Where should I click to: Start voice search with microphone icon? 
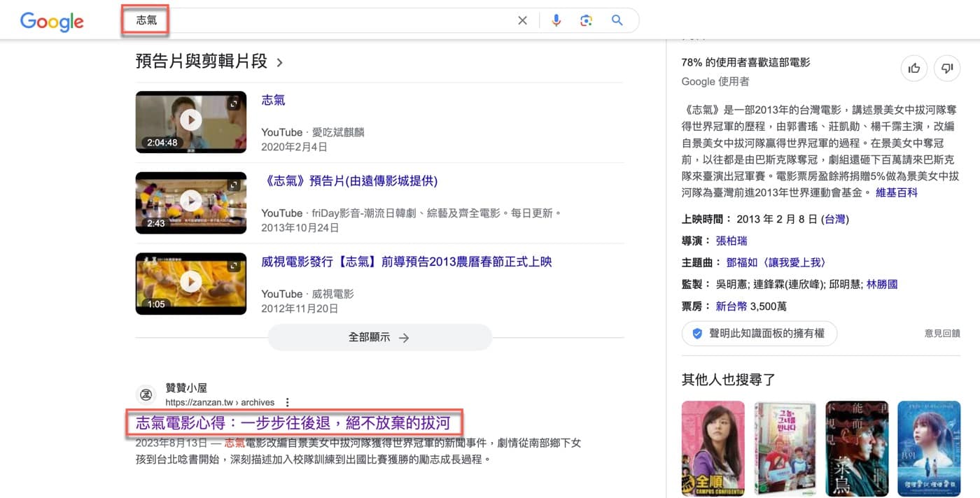coord(556,21)
